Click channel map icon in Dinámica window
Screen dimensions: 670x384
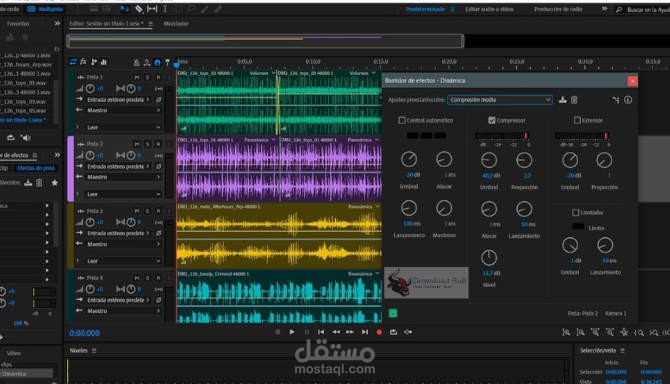coord(616,100)
